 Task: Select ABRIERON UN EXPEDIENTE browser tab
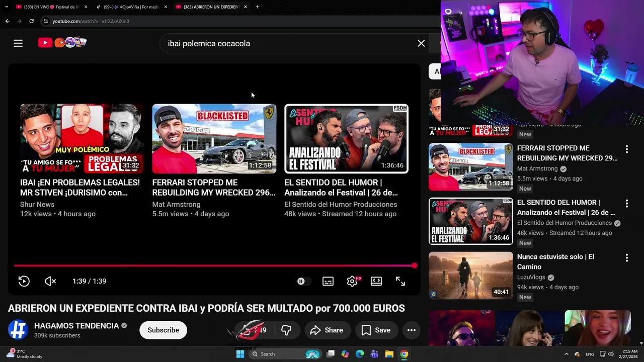coord(210,7)
